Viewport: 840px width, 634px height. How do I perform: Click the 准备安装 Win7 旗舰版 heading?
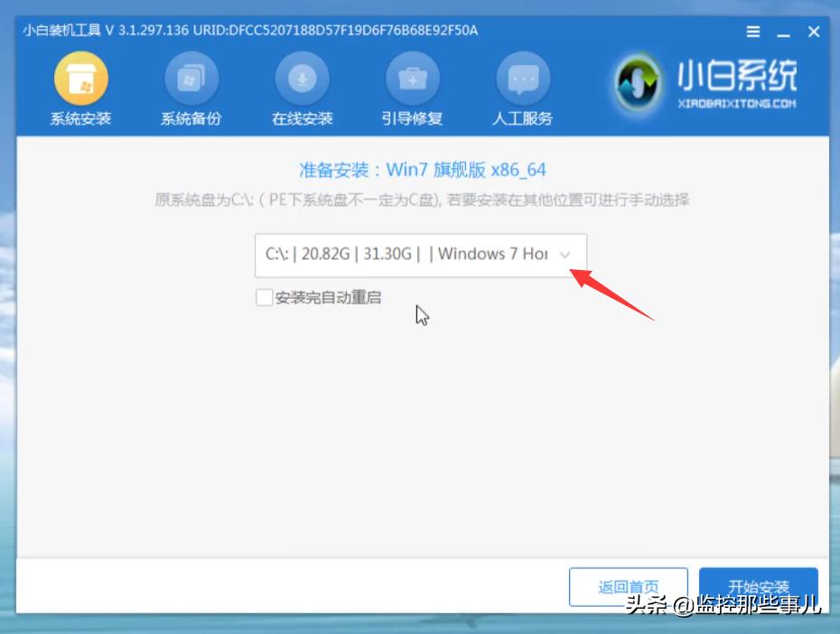coord(419,170)
